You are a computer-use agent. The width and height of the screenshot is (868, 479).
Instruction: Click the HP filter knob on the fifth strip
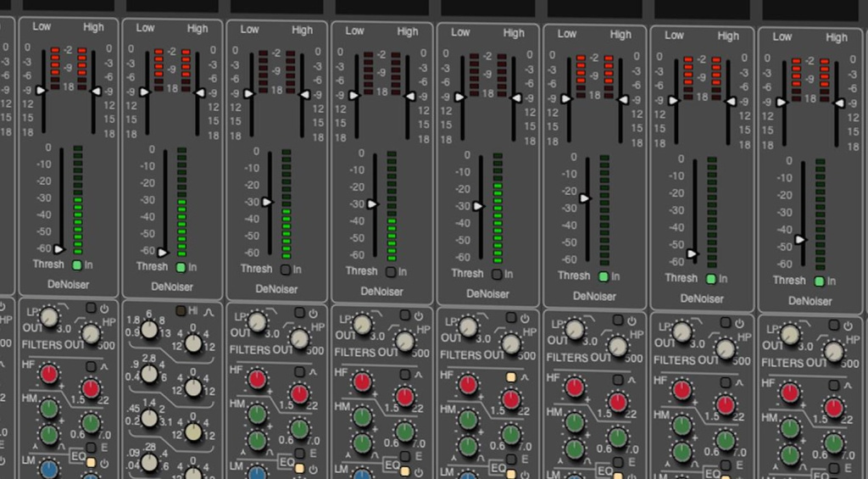click(511, 344)
